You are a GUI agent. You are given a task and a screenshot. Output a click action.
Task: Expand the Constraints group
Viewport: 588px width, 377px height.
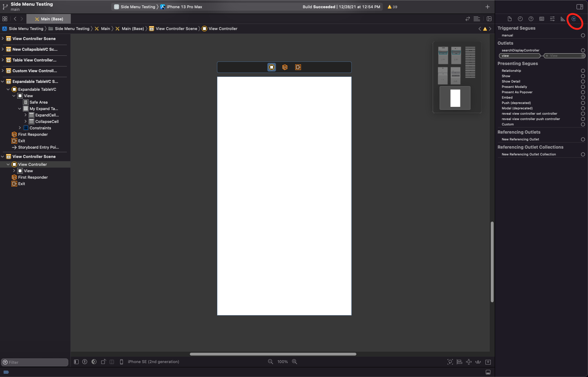(20, 128)
